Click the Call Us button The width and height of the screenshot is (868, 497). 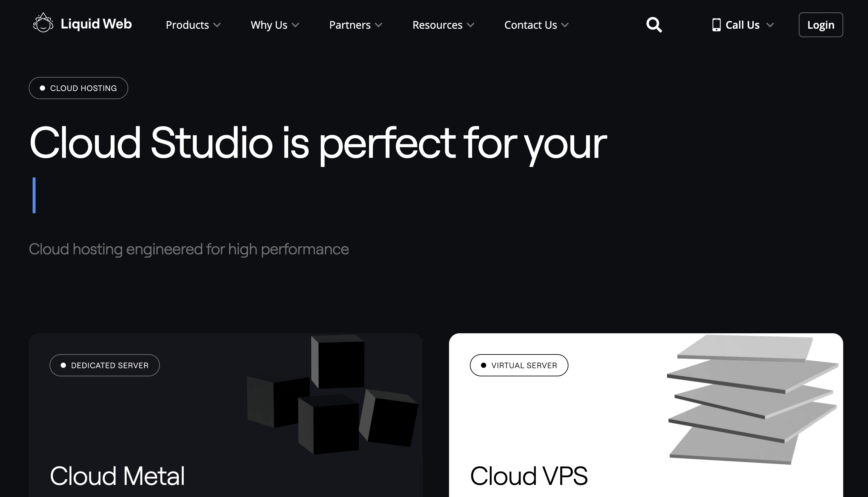(x=742, y=25)
